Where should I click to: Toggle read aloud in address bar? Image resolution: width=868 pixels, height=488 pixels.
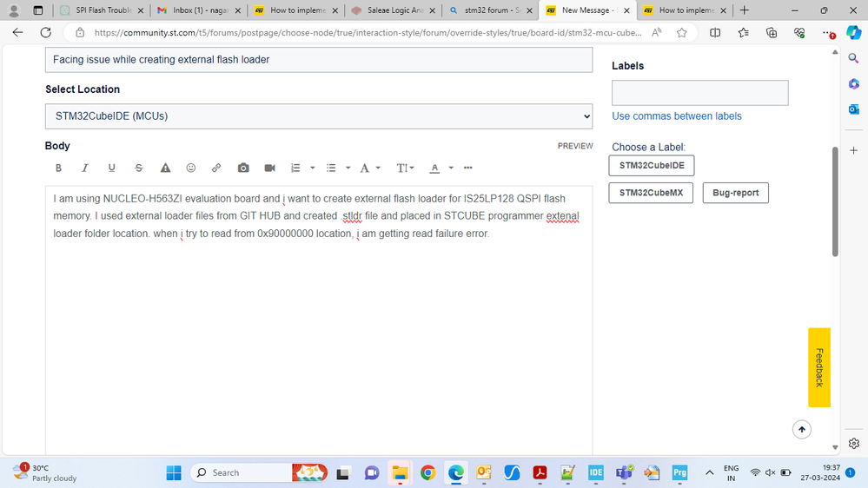pos(657,33)
